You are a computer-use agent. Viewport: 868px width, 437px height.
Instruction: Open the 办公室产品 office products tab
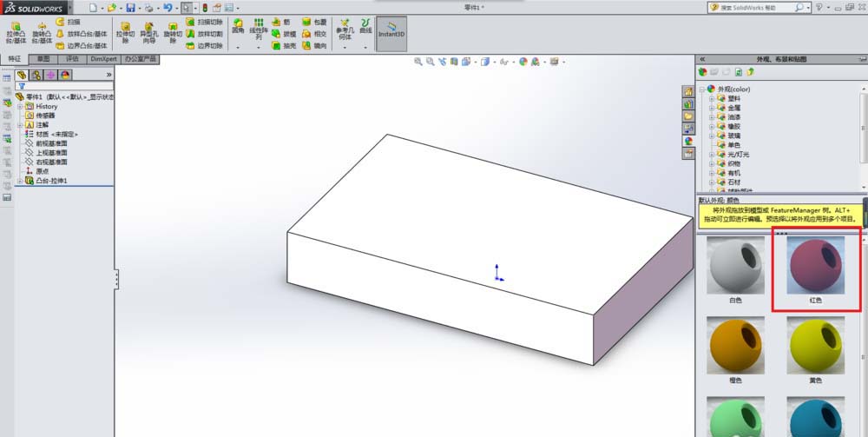point(141,59)
